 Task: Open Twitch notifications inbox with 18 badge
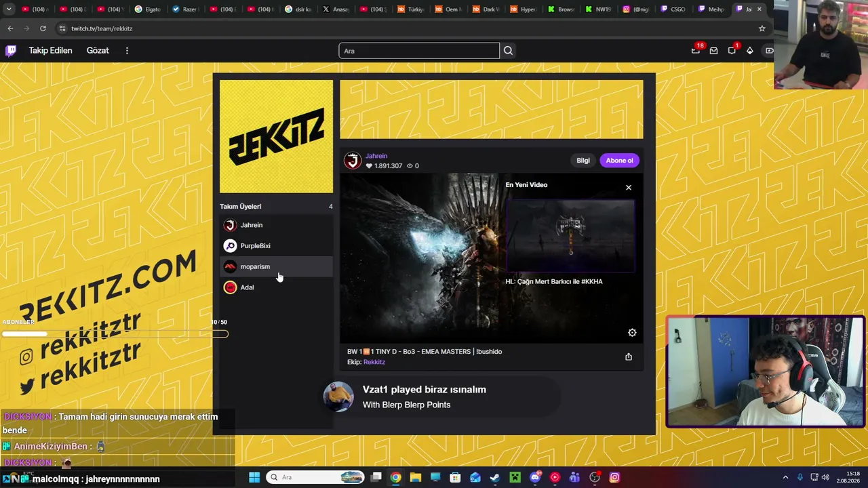point(695,50)
